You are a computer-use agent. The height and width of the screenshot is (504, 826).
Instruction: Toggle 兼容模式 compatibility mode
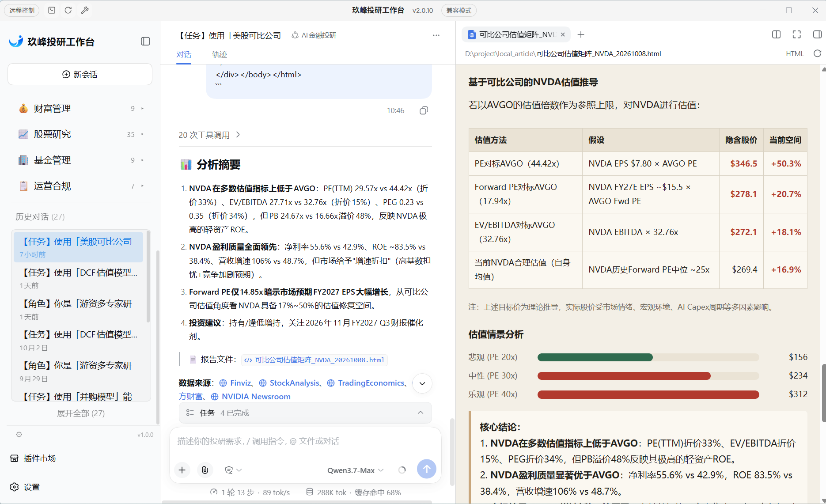pos(459,10)
